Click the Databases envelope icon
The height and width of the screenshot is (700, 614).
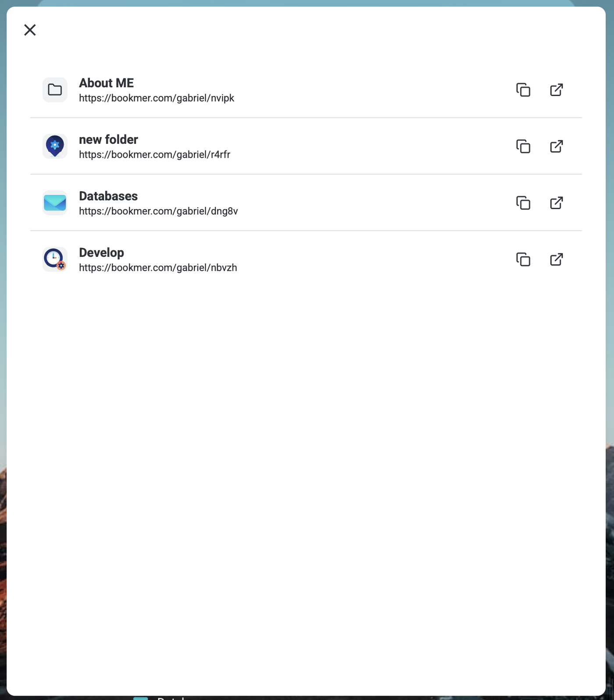coord(55,203)
